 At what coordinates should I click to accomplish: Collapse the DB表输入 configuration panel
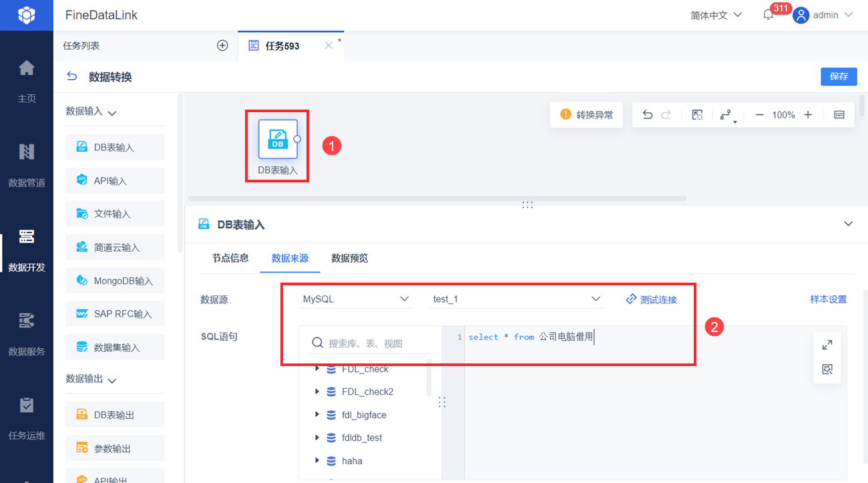click(849, 224)
